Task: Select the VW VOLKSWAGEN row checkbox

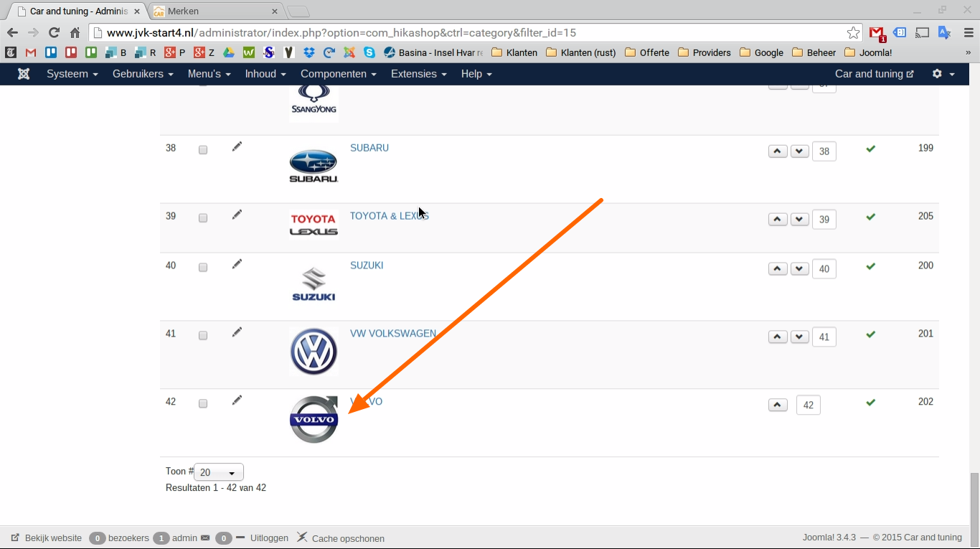Action: [203, 336]
